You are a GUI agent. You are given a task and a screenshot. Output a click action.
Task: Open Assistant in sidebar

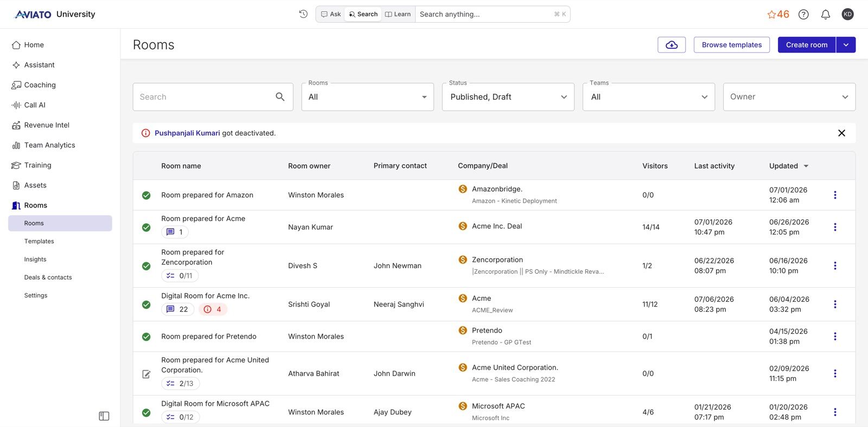tap(39, 65)
